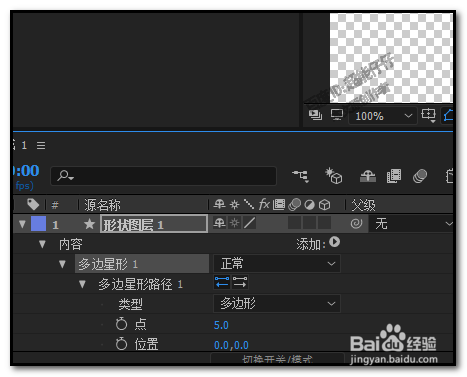
Task: Click the label tag column header
Action: tap(33, 204)
